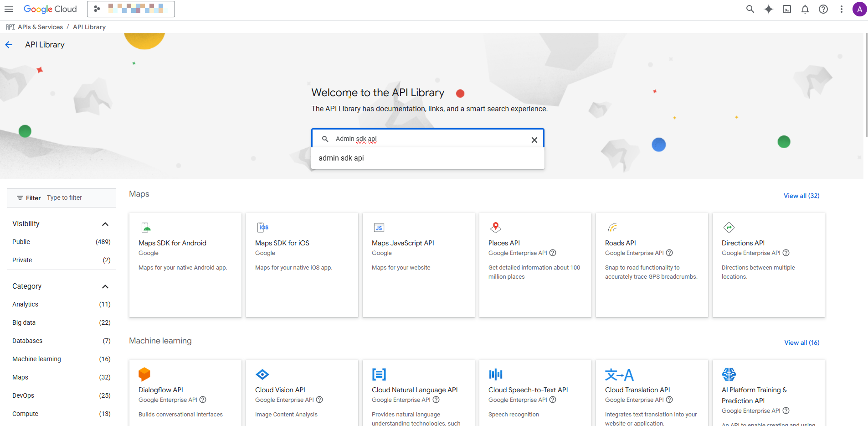Open the Directions API title
This screenshot has width=868, height=426.
(x=743, y=243)
